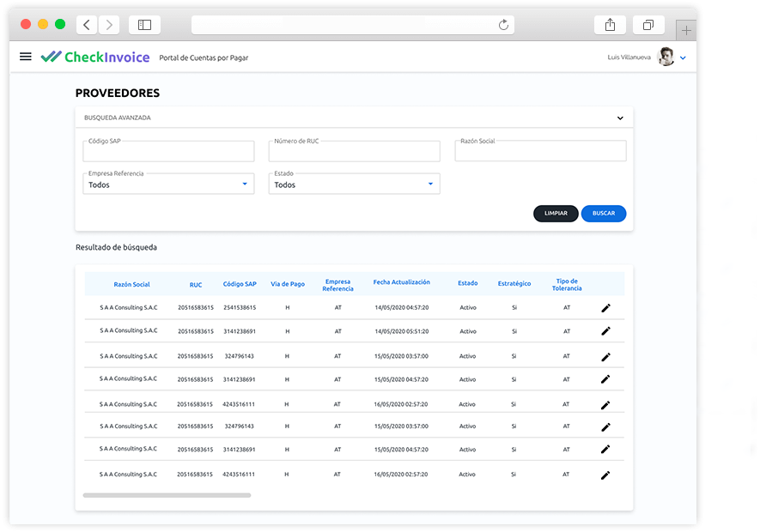760x532 pixels.
Task: Open the Estado dropdown
Action: (x=354, y=184)
